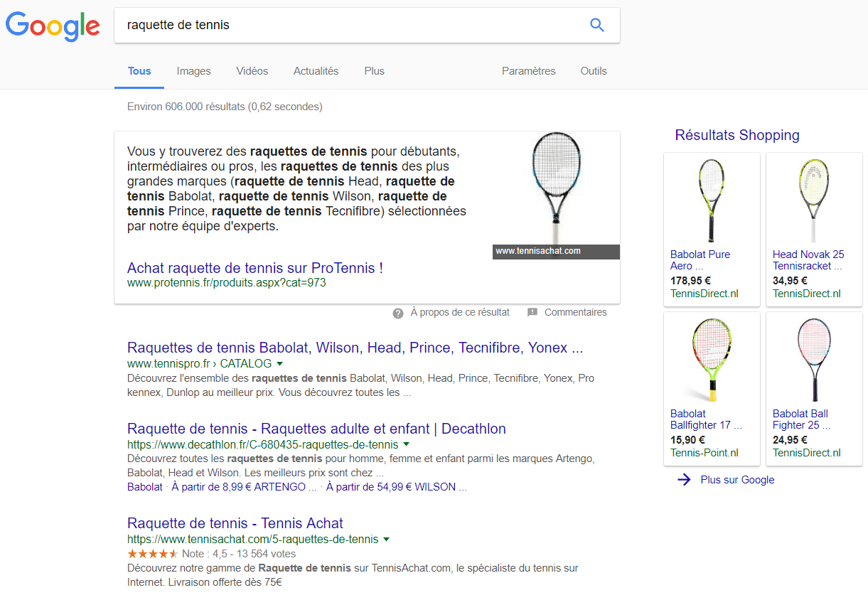
Task: Open the Actualités tab
Action: pyautogui.click(x=316, y=71)
